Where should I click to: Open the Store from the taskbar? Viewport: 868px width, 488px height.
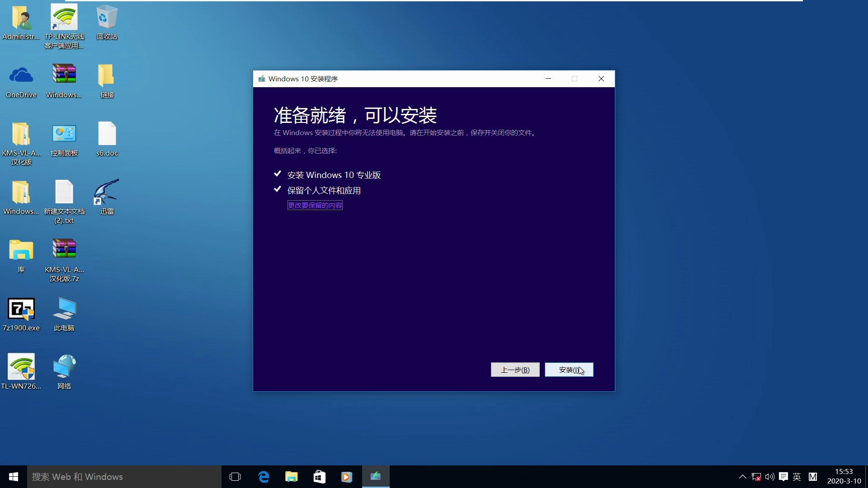(x=320, y=477)
